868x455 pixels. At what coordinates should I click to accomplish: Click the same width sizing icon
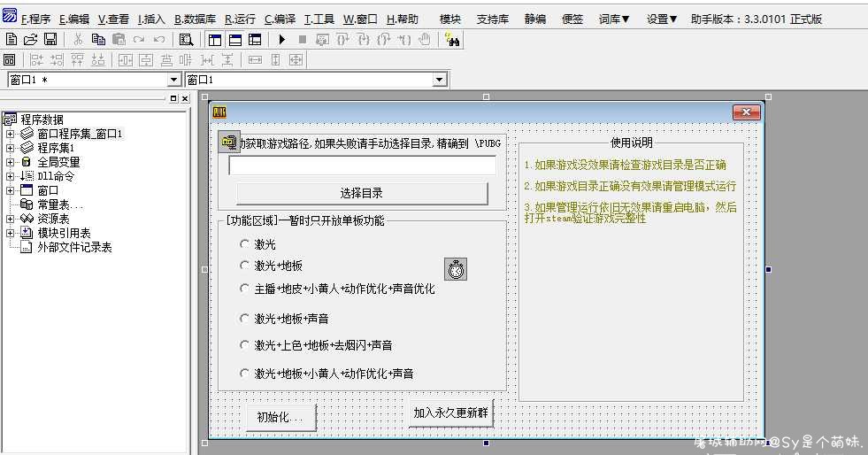255,60
